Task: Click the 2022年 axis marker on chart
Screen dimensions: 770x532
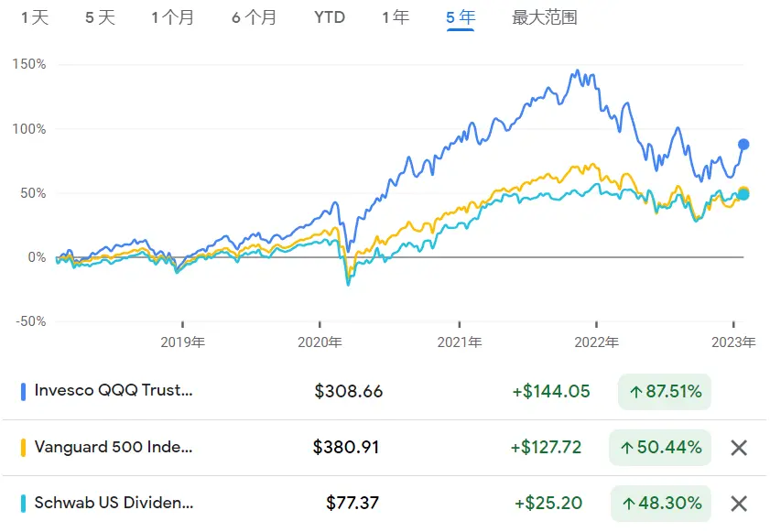Action: (x=596, y=342)
